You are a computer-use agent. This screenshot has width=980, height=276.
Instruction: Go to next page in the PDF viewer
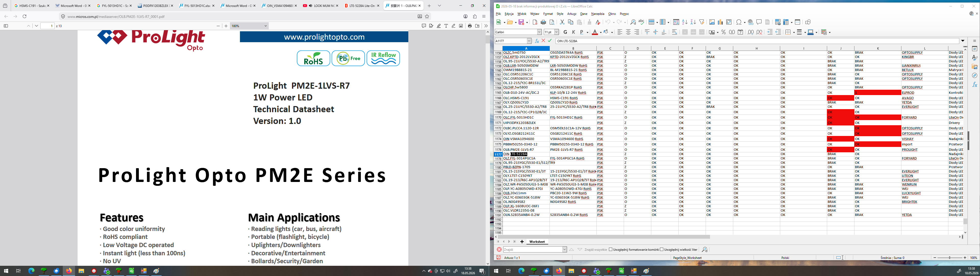point(36,26)
